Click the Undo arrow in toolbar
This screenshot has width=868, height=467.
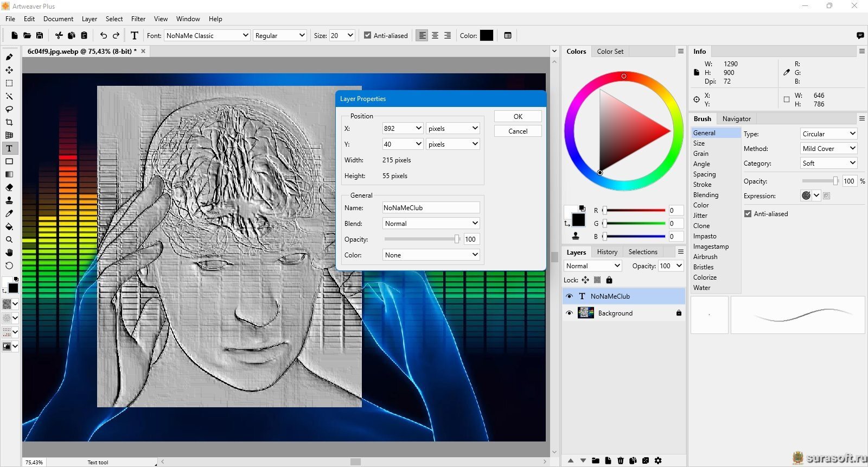103,35
